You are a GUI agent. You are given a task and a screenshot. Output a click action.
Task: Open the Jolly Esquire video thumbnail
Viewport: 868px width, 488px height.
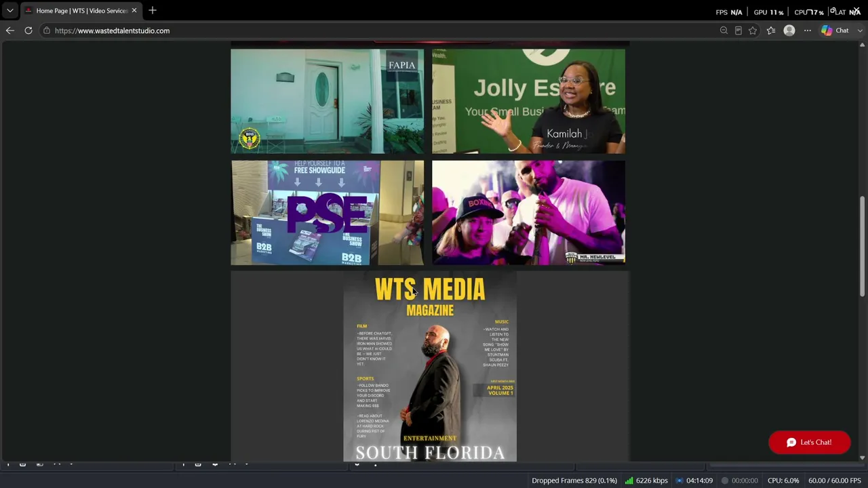[528, 101]
